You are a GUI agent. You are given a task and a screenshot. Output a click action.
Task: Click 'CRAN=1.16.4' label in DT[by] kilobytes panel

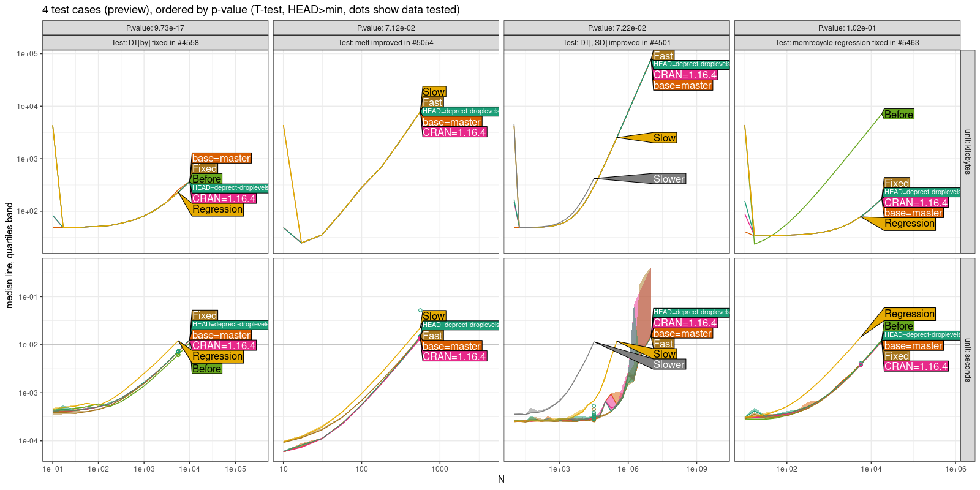tap(224, 198)
